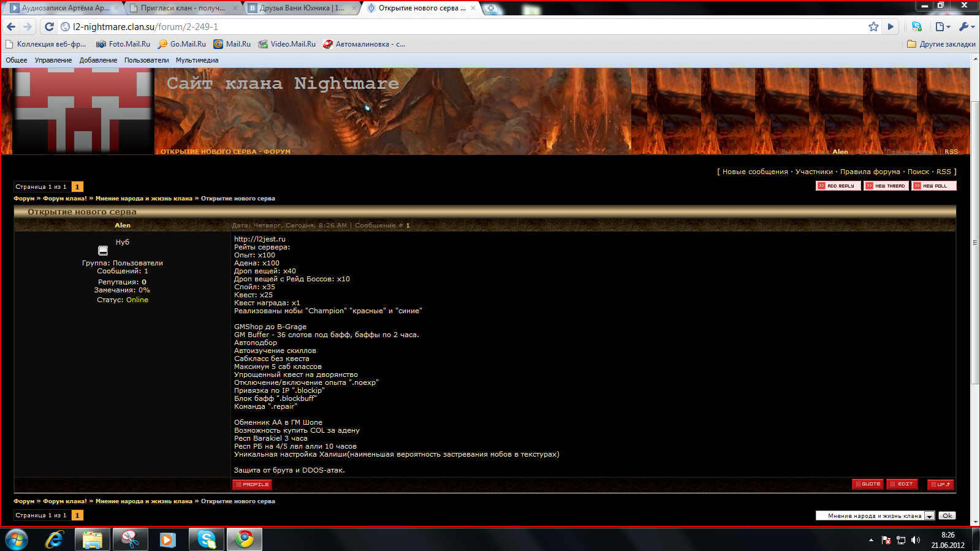Open the Action Center flag icon
This screenshot has width=980, height=551.
coord(886,540)
